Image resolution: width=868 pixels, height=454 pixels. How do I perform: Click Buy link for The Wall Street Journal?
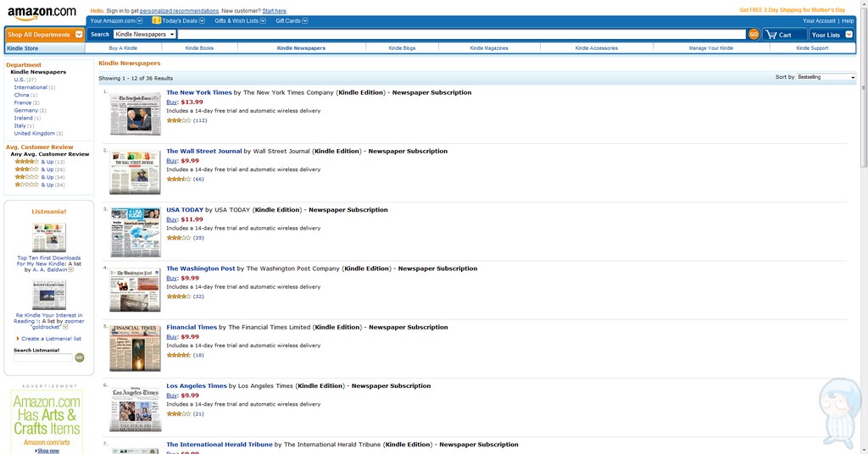coord(171,161)
